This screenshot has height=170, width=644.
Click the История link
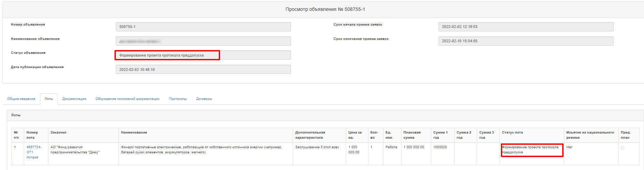32,157
